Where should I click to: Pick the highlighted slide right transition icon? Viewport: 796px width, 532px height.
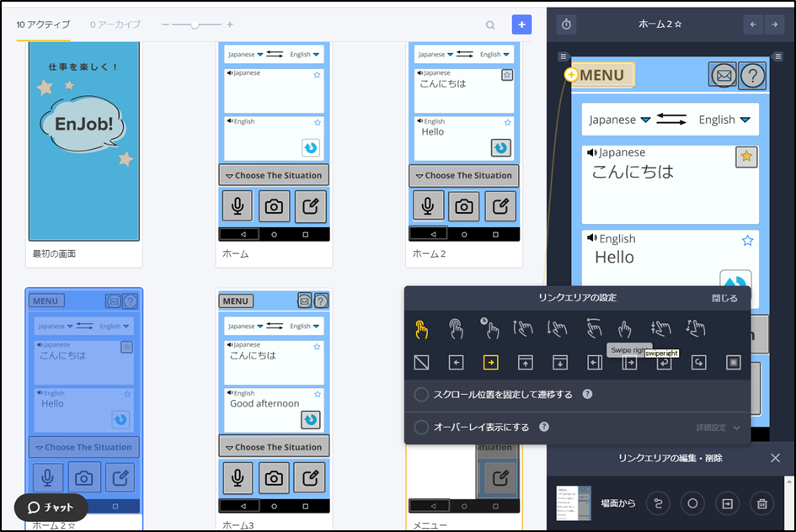[x=490, y=362]
